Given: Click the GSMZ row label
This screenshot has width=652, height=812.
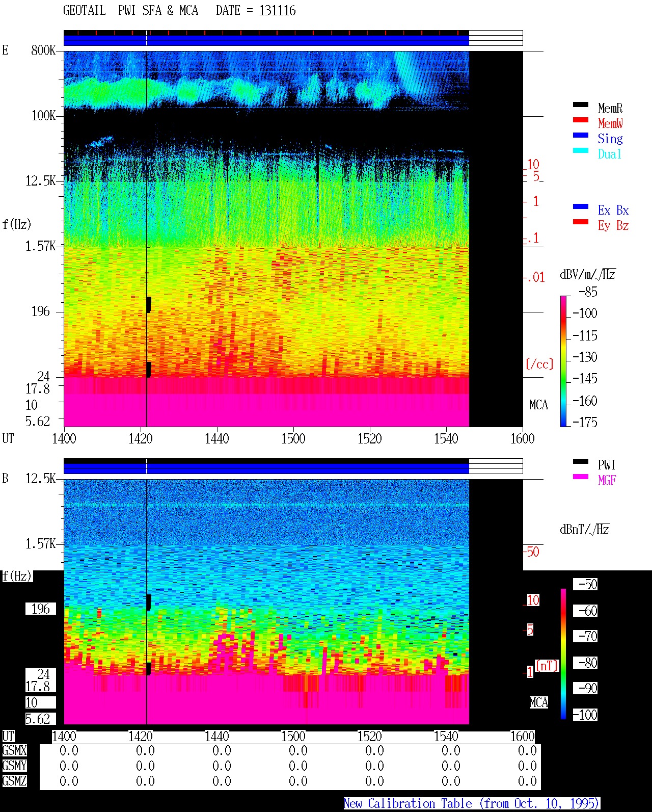Looking at the screenshot, I should [14, 781].
